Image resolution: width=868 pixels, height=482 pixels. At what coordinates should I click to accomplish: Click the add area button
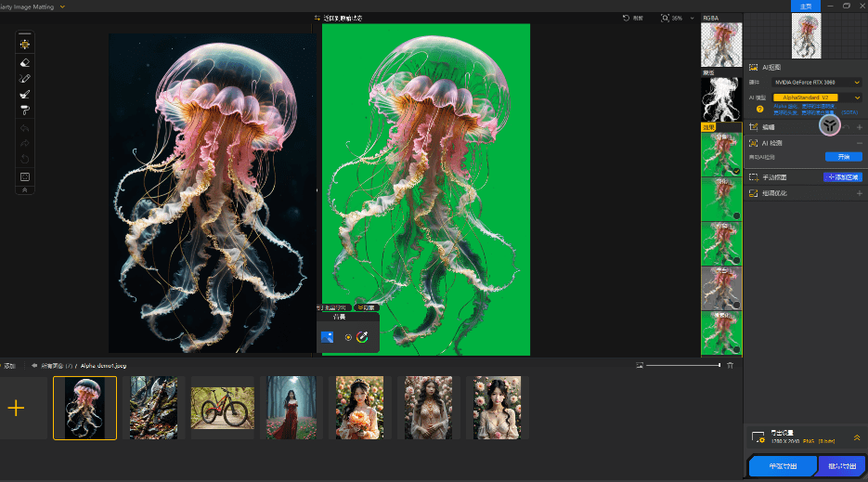pyautogui.click(x=843, y=176)
